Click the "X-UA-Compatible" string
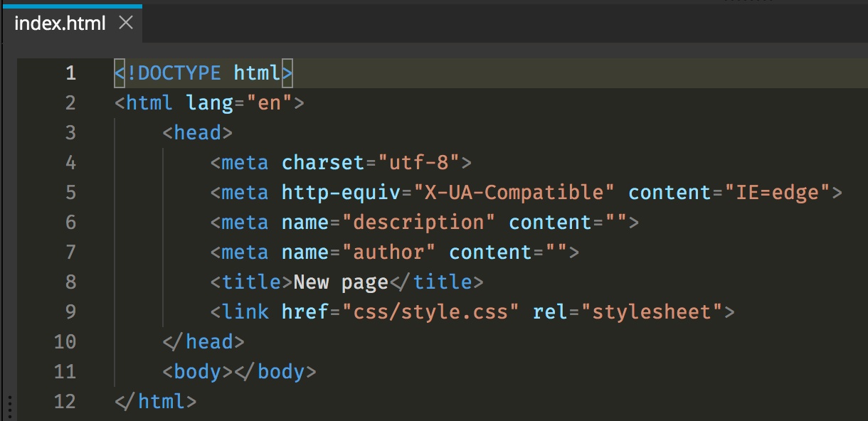868x421 pixels. 514,193
